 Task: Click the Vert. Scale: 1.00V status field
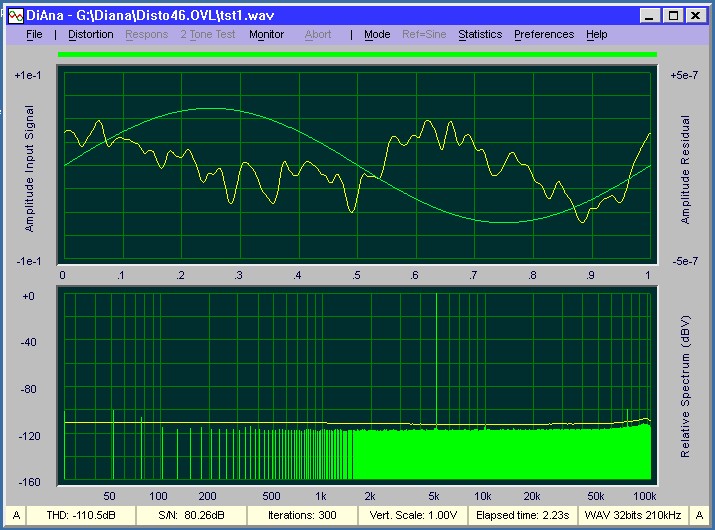tap(413, 515)
